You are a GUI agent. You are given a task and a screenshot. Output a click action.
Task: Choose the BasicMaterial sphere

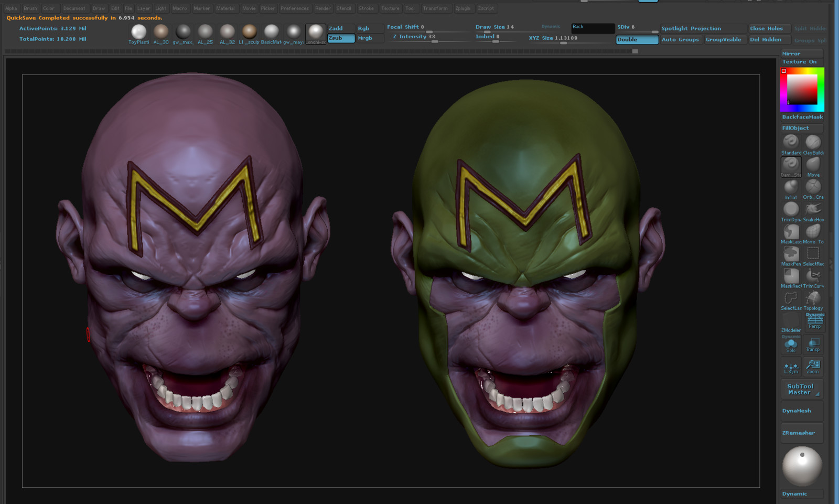click(x=271, y=34)
